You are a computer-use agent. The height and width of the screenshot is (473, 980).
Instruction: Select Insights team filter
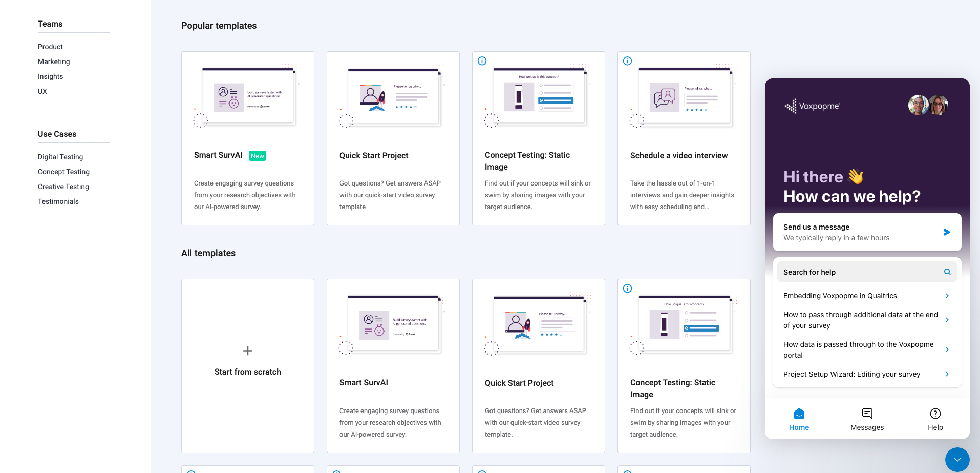point(50,76)
